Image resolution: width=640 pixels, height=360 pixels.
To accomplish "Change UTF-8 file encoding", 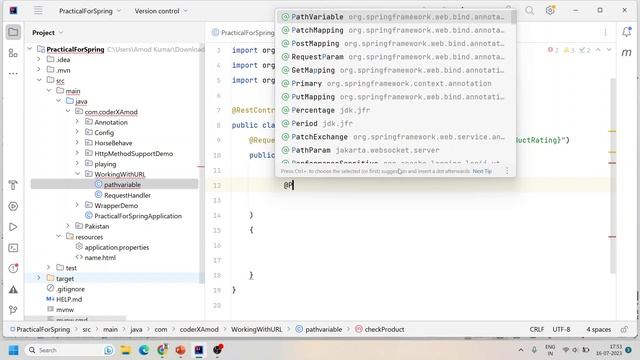I will 561,329.
